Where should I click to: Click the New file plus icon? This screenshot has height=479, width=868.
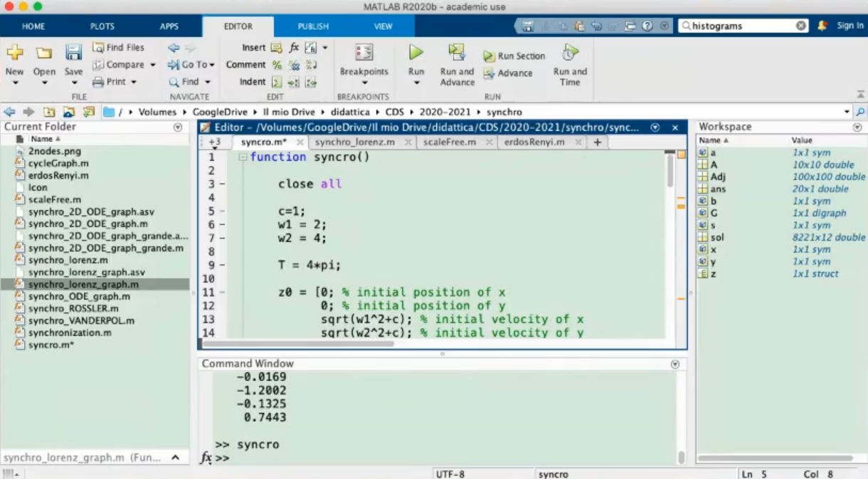[x=14, y=53]
